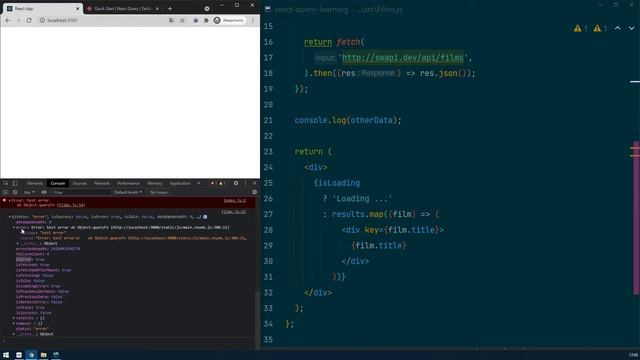The image size is (640, 360).
Task: Open a new Chrome tab
Action: coord(170,8)
